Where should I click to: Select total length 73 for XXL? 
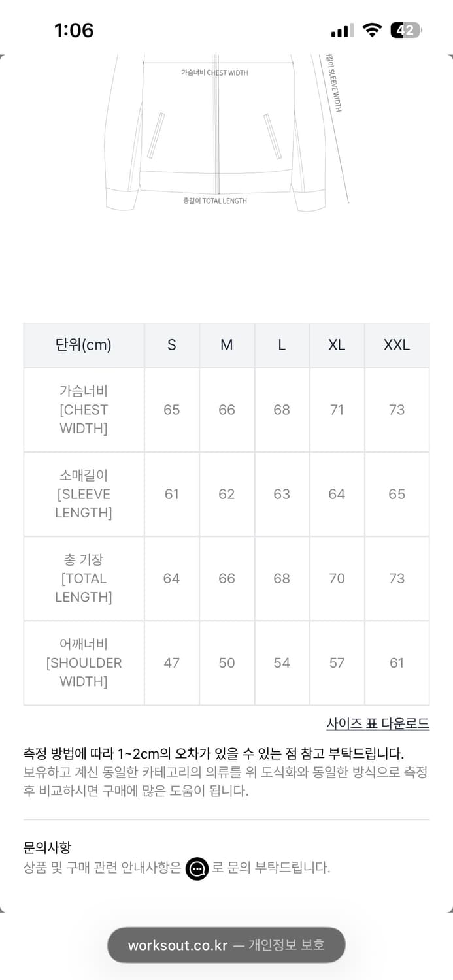point(396,578)
